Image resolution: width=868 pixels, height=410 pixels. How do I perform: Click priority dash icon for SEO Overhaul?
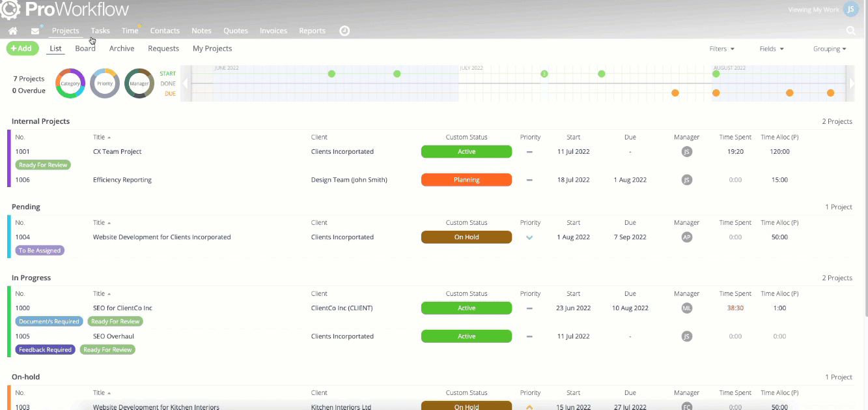point(529,336)
